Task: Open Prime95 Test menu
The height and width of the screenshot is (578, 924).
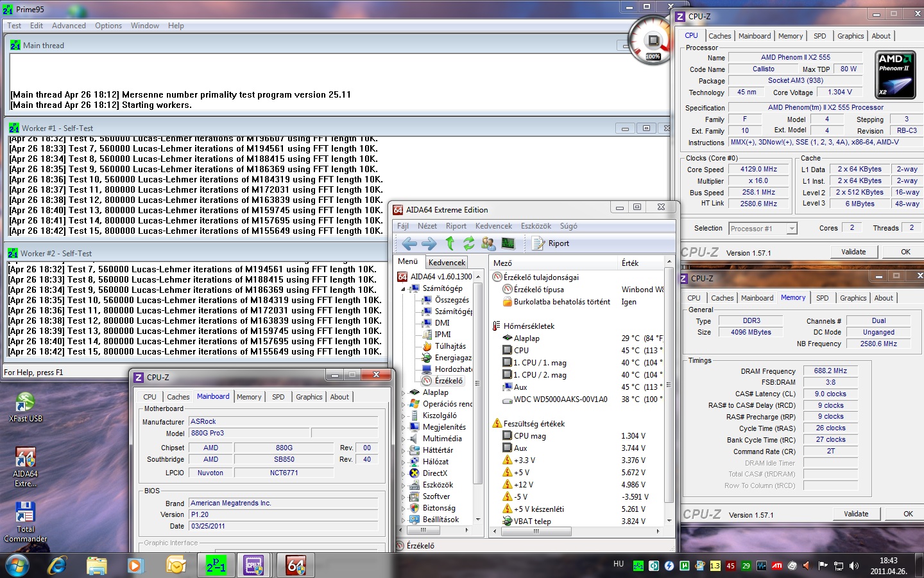Action: [x=14, y=26]
